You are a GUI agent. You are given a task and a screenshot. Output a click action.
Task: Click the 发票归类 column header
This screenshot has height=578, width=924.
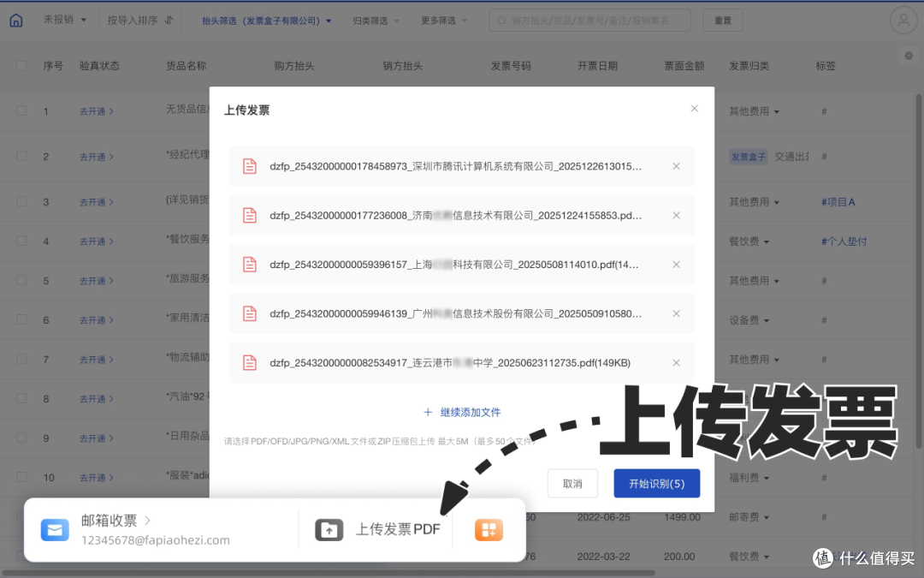(749, 65)
